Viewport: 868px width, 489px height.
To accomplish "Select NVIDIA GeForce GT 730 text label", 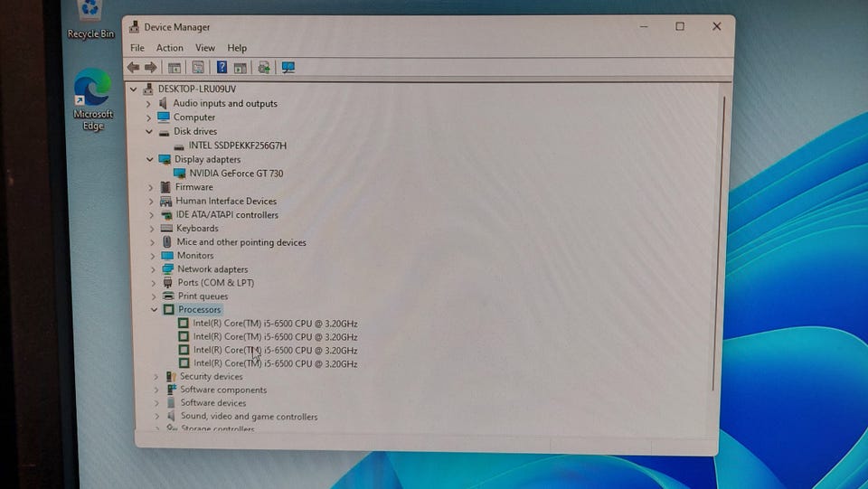I will (236, 174).
